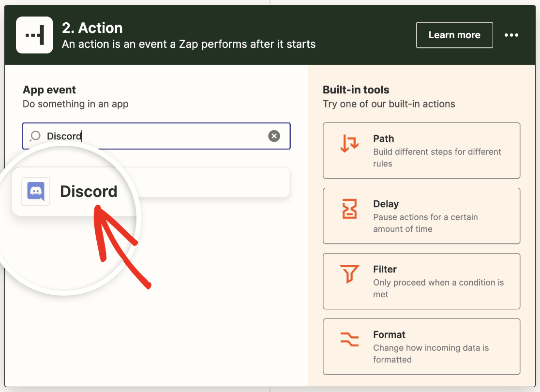Image resolution: width=540 pixels, height=392 pixels.
Task: Click the "Built-in tools" heading
Action: [356, 90]
